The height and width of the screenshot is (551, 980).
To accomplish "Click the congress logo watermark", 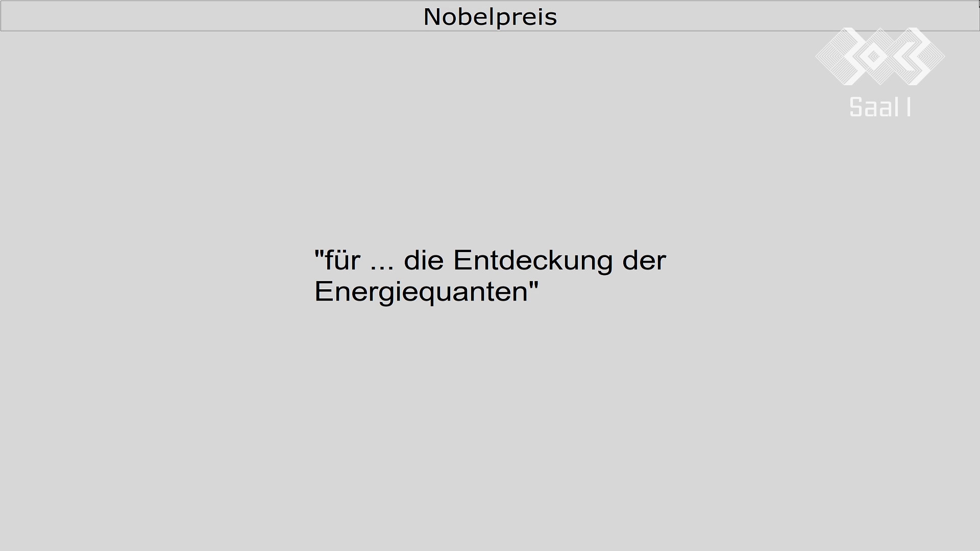I will 880,56.
